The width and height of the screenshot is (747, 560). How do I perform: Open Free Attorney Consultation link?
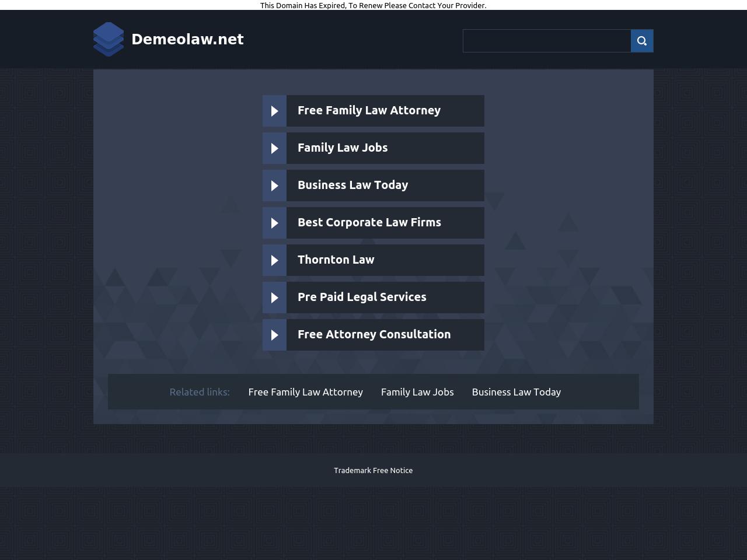click(374, 334)
